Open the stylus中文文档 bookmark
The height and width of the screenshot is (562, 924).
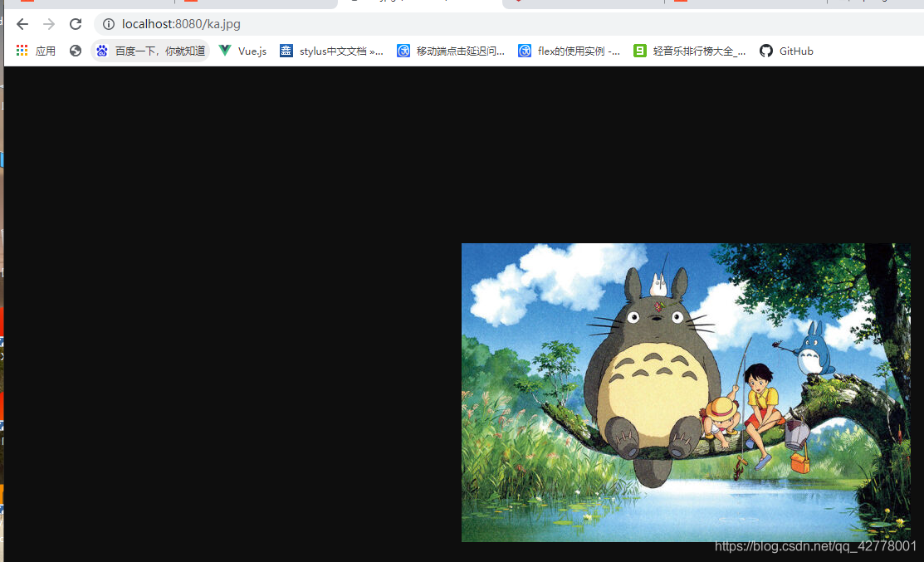point(332,51)
